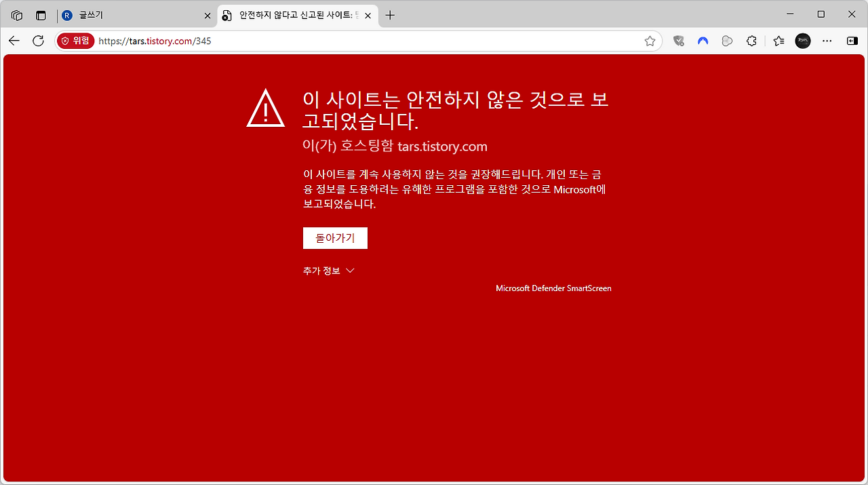The width and height of the screenshot is (868, 485).
Task: Close the 안전하지 않다고 신고된 사이트 tab
Action: point(370,16)
